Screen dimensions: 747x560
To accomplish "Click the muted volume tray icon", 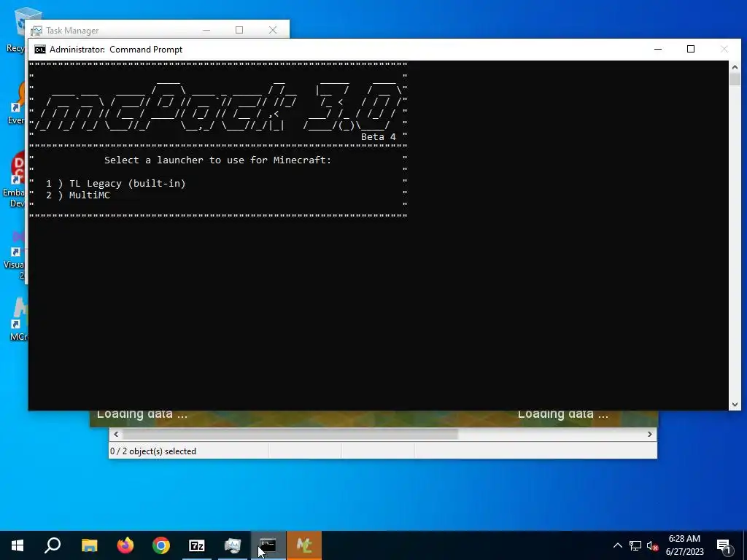I will point(653,545).
